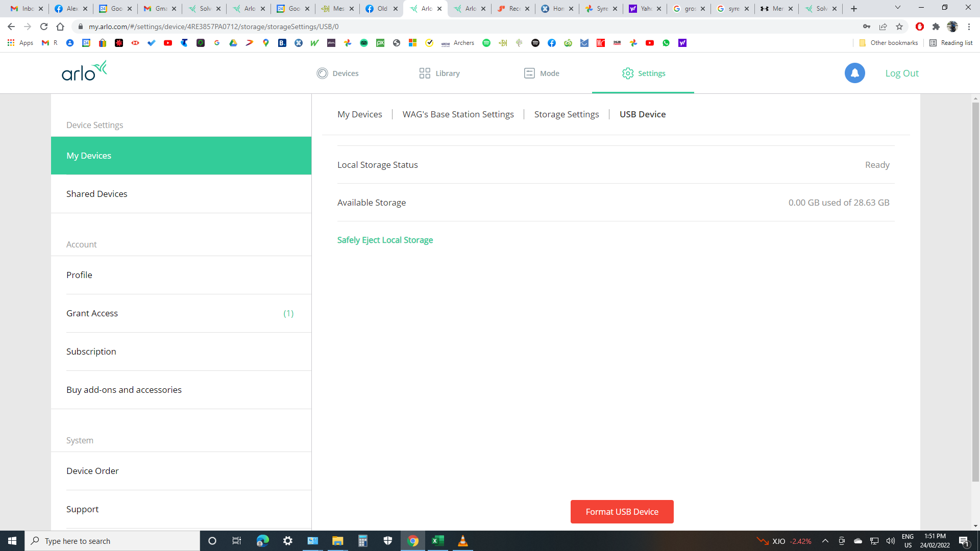Expand the tab search dropdown arrow
980x551 pixels.
pos(898,8)
